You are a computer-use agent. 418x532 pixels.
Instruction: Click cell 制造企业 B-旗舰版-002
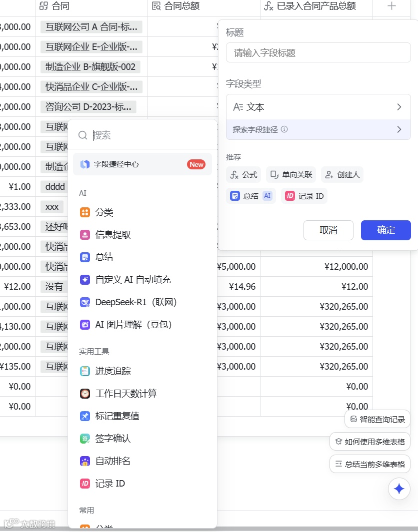tap(90, 67)
